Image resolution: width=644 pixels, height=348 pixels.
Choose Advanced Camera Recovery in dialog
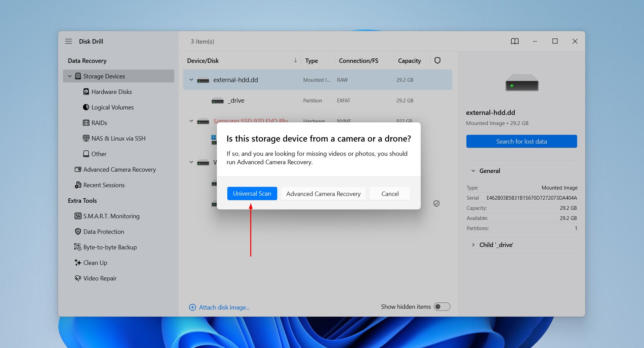(x=323, y=194)
